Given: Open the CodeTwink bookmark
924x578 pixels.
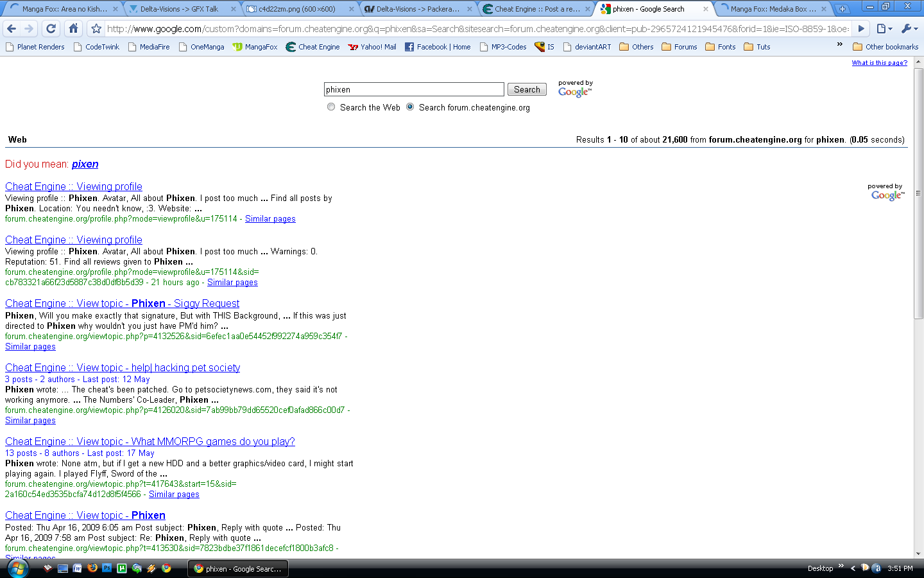Looking at the screenshot, I should click(96, 47).
